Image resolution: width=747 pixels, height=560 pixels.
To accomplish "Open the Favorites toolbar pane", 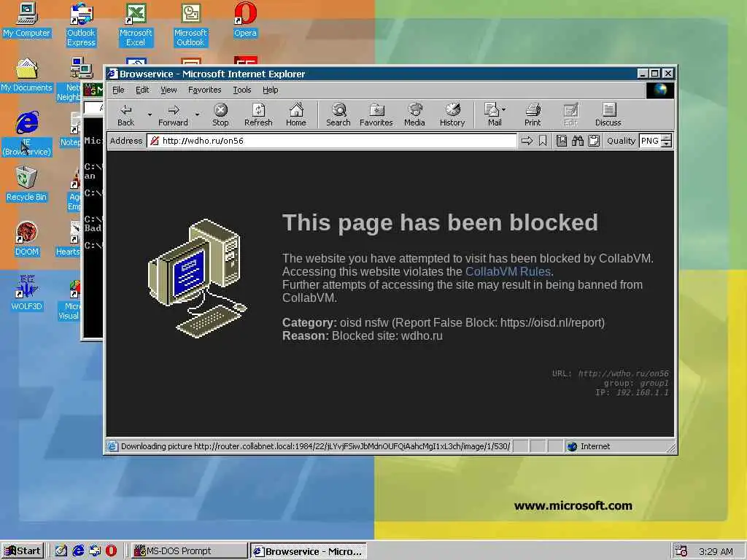I will tap(376, 114).
